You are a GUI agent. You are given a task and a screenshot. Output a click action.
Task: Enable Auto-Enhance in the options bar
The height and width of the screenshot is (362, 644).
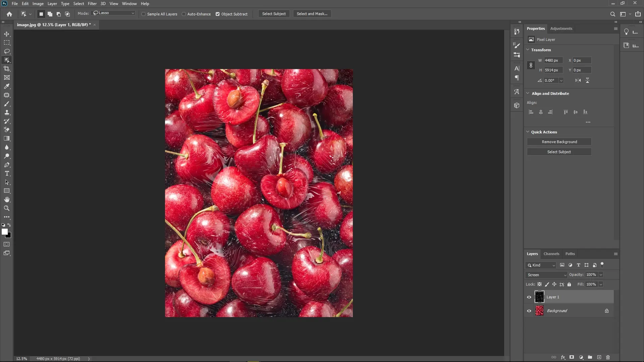(x=184, y=14)
